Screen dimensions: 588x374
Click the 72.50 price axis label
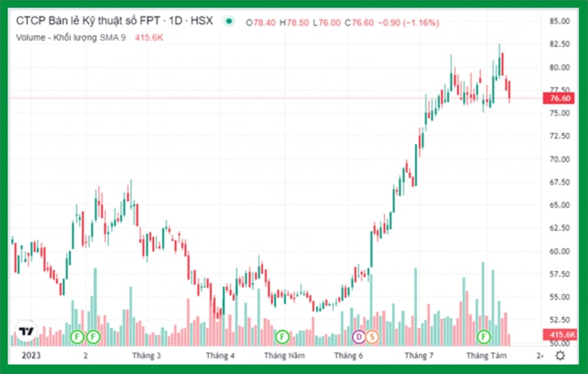(560, 136)
